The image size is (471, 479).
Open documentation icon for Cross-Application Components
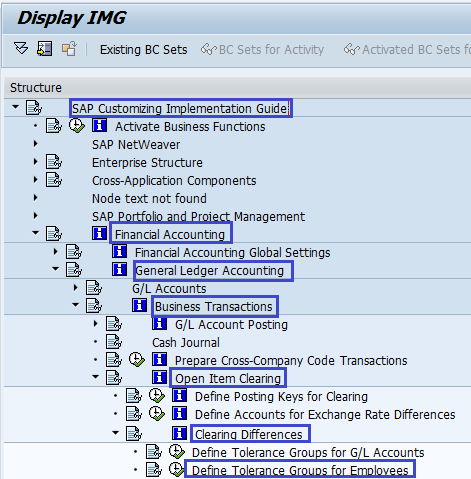[54, 180]
